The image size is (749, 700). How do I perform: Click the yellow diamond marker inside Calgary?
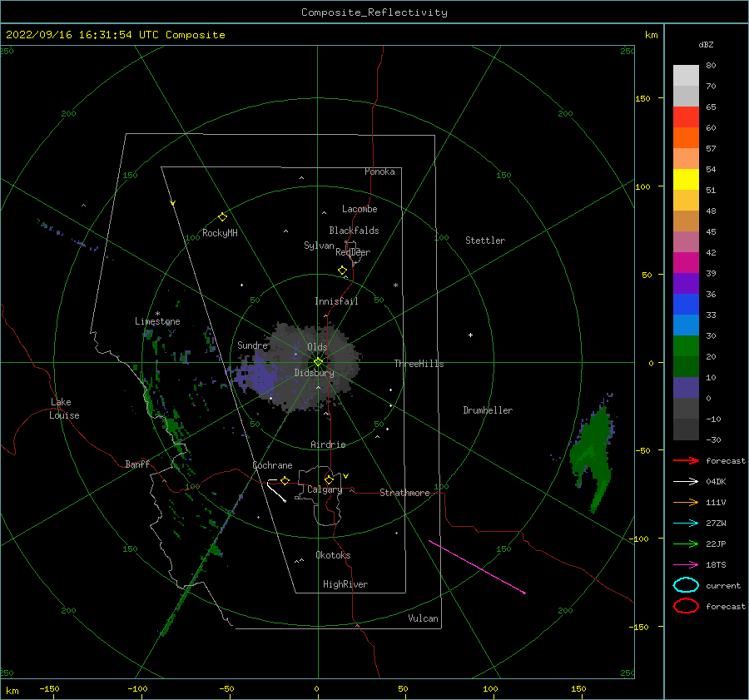329,479
